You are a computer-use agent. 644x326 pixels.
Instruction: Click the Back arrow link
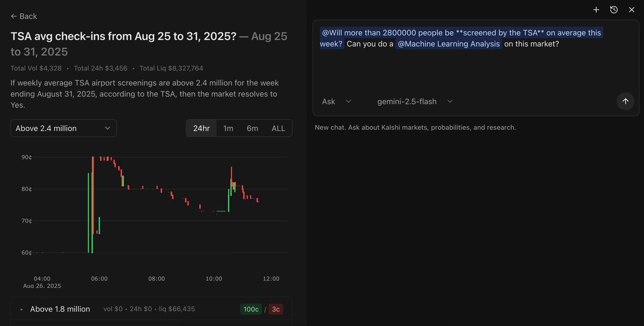point(24,17)
